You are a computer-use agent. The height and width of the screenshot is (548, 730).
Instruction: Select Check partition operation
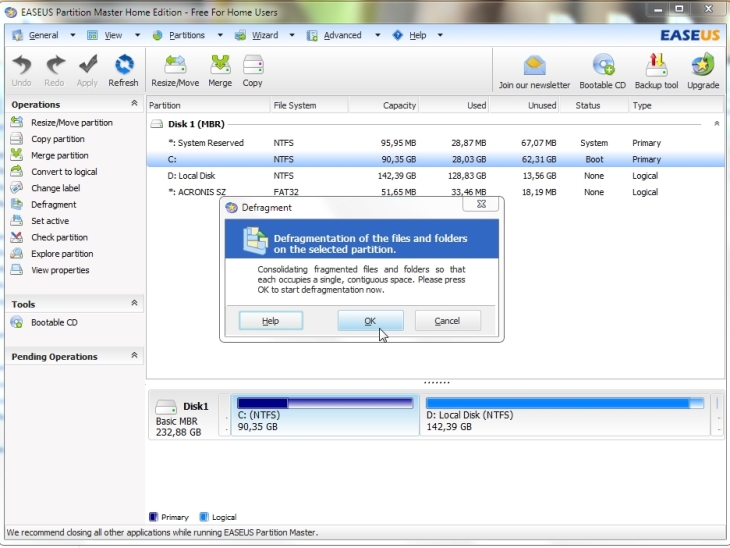coord(49,237)
